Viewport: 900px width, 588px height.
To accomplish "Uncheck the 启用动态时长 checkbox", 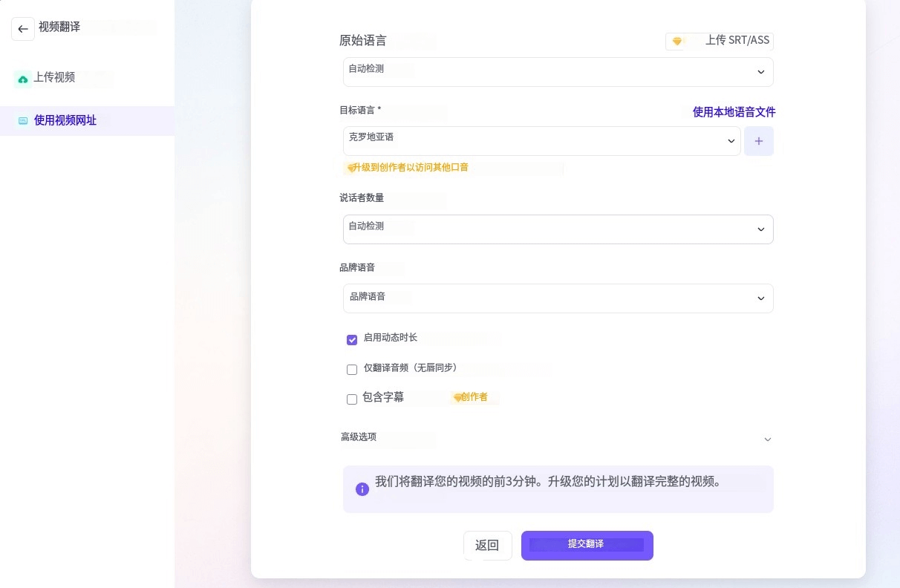I will point(352,340).
